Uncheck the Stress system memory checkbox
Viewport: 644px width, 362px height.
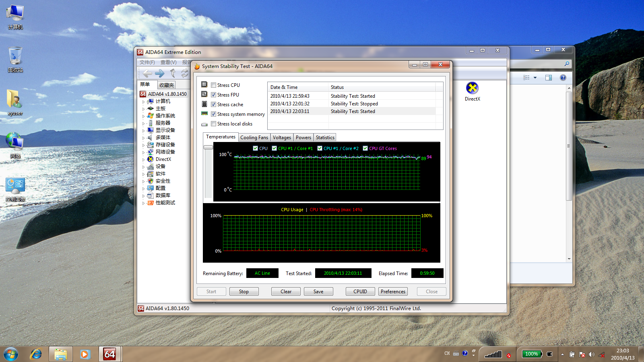pyautogui.click(x=214, y=114)
